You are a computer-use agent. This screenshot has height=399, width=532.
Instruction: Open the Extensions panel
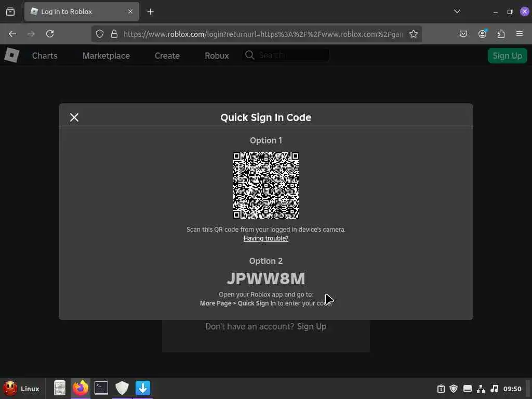pos(501,34)
